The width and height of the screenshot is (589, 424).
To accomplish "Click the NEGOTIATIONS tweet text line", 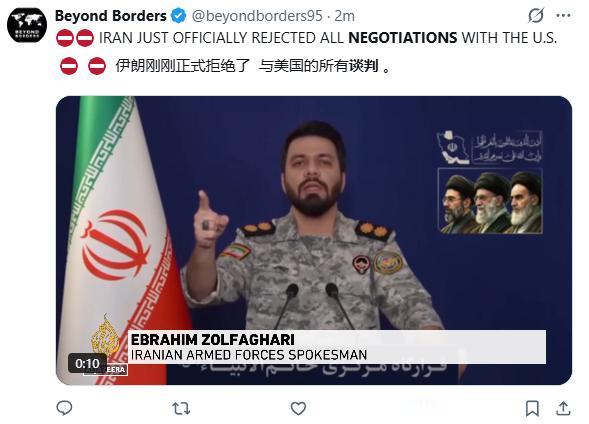I will [x=307, y=38].
